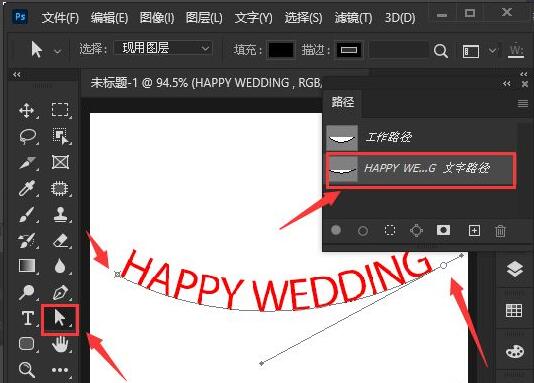The width and height of the screenshot is (534, 383).
Task: Select the Eraser tool
Action: 60,240
